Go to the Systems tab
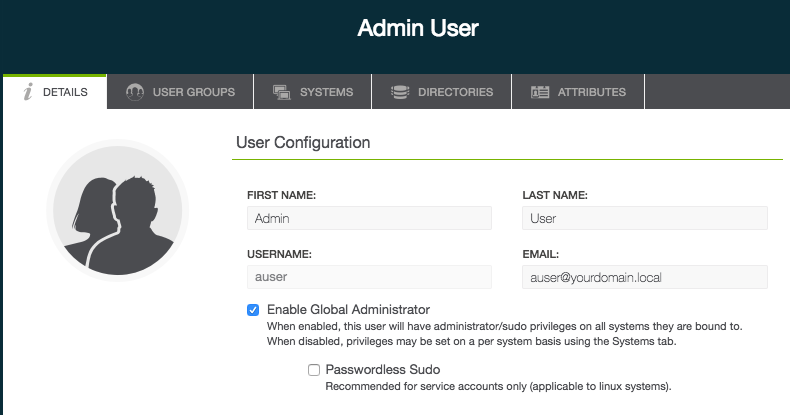 pyautogui.click(x=313, y=92)
